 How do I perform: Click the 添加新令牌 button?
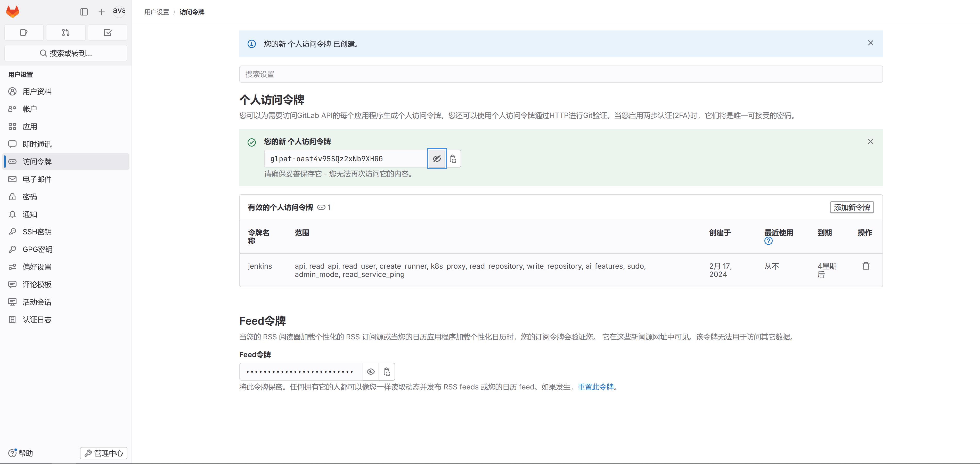tap(851, 207)
